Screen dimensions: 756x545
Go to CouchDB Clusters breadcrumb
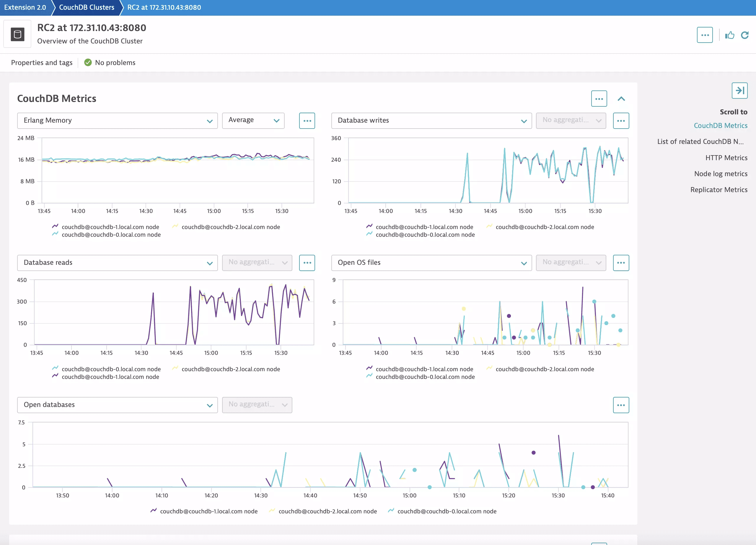[x=87, y=7]
